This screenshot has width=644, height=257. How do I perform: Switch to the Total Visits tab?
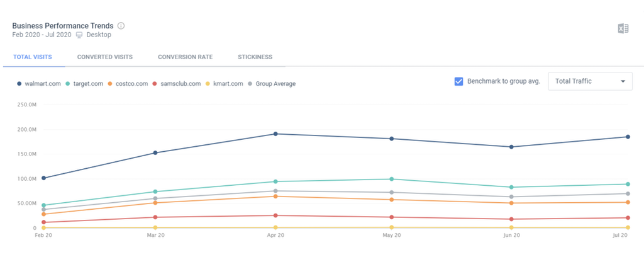pos(31,57)
